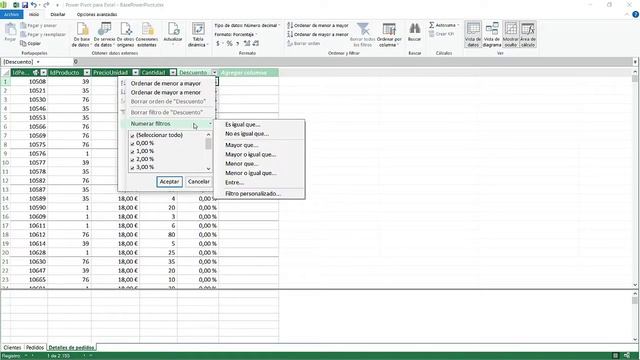This screenshot has height=360, width=640.
Task: Increase decimal places in Formato group
Action: [247, 43]
